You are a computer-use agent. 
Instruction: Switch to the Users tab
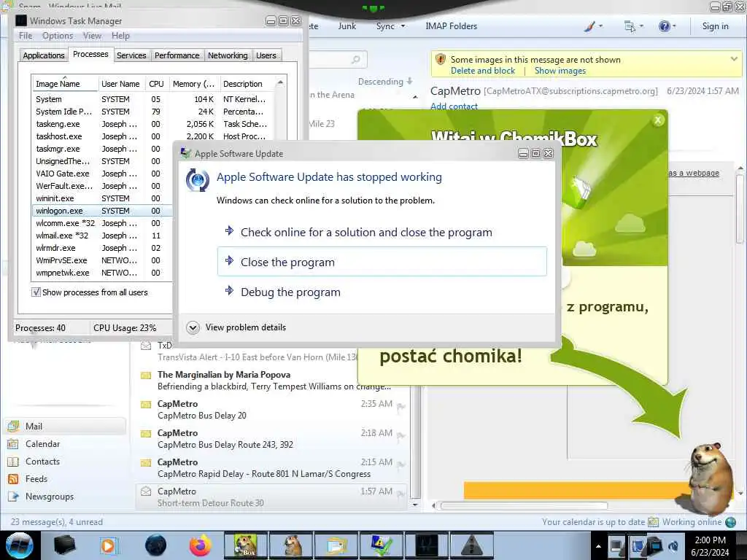[266, 55]
